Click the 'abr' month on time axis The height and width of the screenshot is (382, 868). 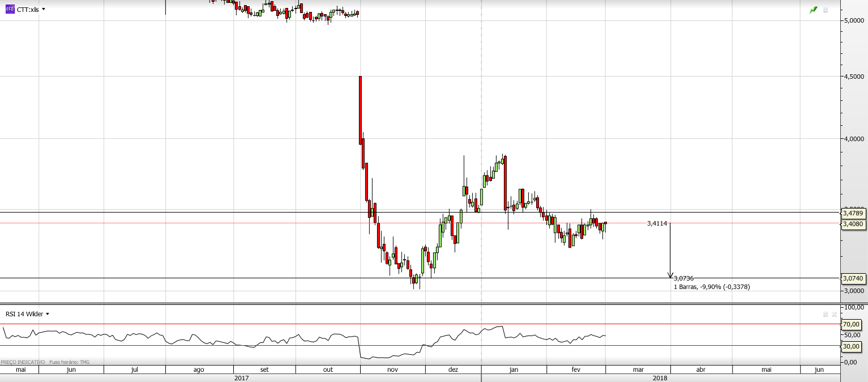point(700,370)
